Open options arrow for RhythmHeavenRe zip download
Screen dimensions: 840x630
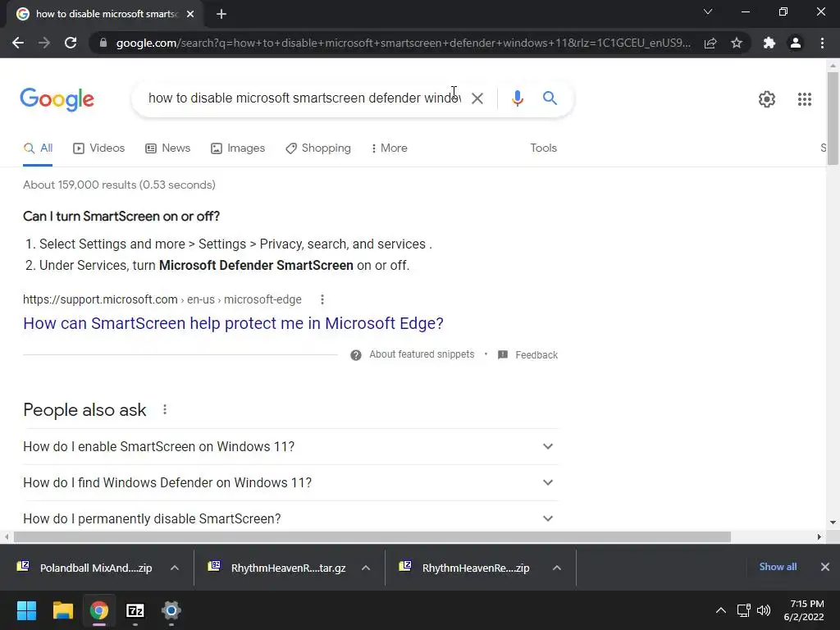click(557, 568)
